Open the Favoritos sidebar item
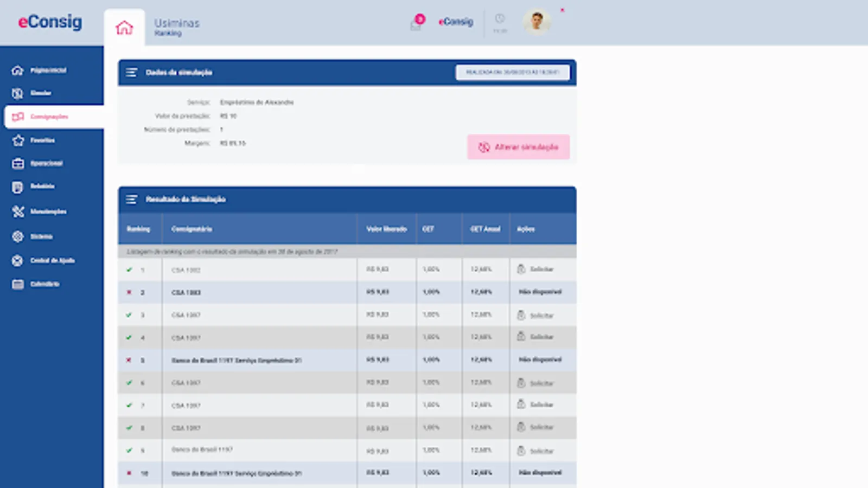The width and height of the screenshot is (868, 488). pos(16,140)
